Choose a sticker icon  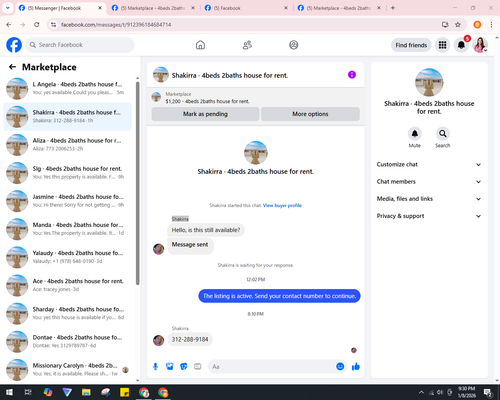(x=184, y=367)
